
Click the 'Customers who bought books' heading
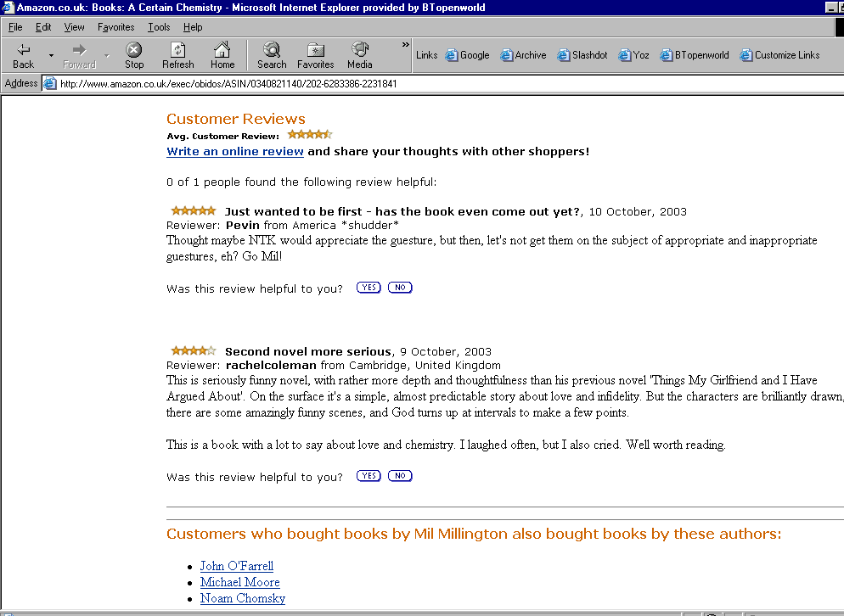(x=474, y=534)
